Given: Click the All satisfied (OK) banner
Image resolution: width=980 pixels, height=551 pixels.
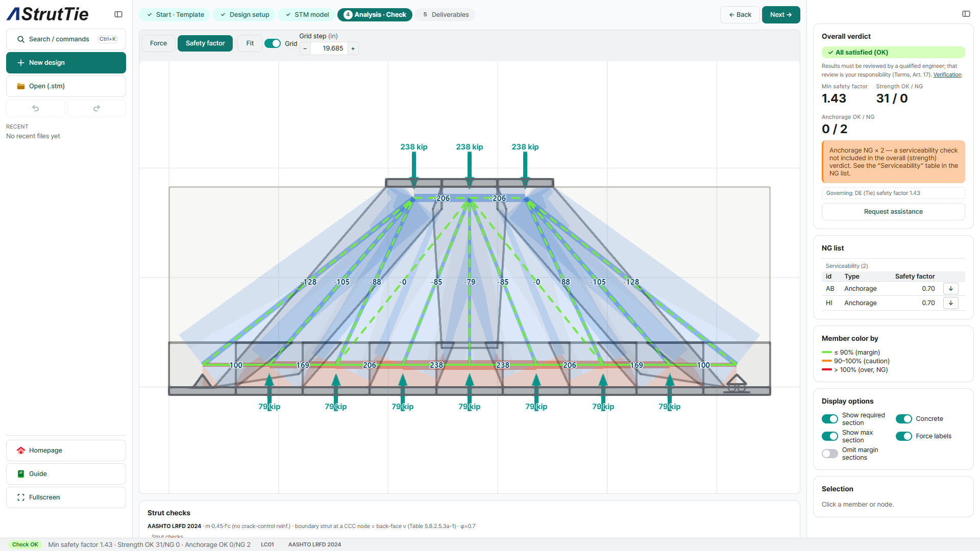Looking at the screenshot, I should click(893, 53).
